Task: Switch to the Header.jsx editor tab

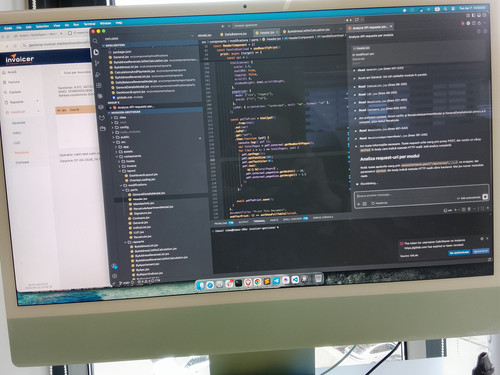Action: pyautogui.click(x=267, y=33)
